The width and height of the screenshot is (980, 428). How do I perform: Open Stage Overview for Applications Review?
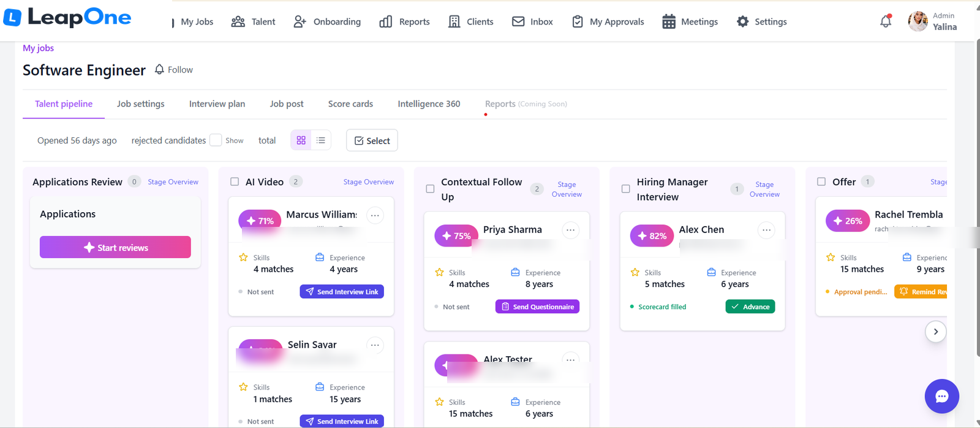pos(173,182)
